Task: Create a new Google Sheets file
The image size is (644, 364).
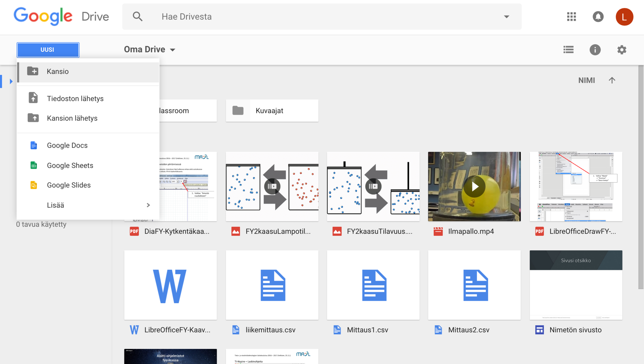Action: coord(70,165)
